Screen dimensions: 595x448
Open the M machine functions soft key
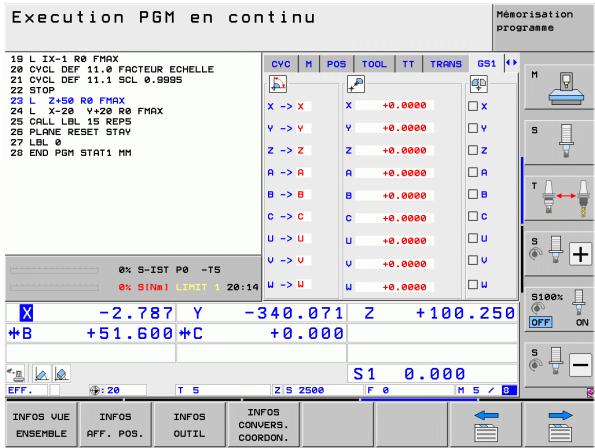[559, 88]
